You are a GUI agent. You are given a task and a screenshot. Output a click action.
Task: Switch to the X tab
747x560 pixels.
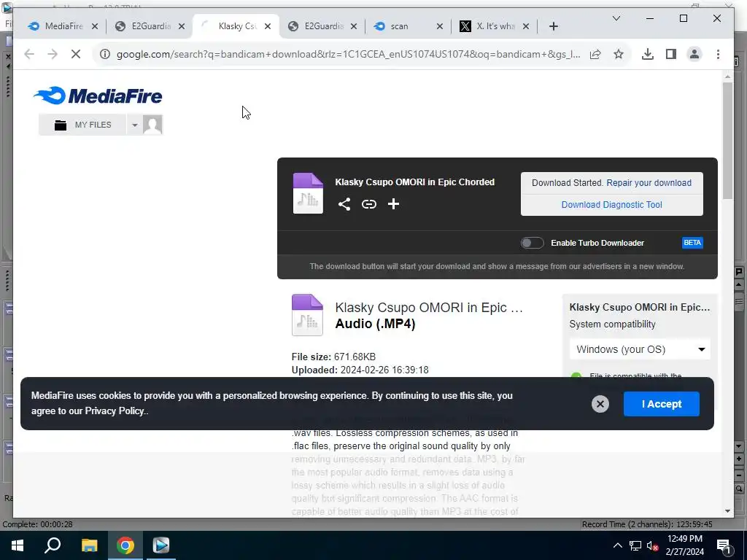(495, 26)
